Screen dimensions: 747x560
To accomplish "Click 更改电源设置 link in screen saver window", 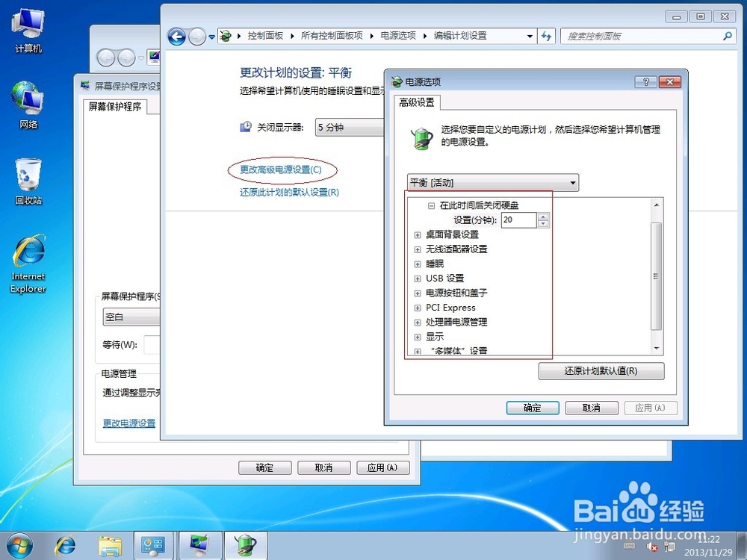I will [x=129, y=423].
